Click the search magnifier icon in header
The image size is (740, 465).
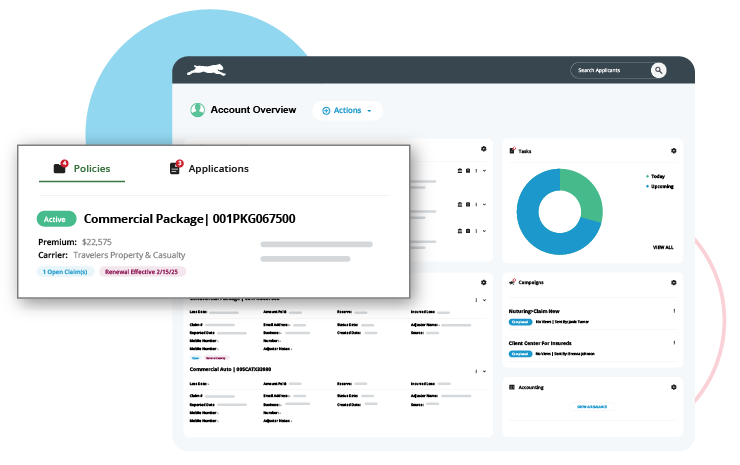pos(658,70)
